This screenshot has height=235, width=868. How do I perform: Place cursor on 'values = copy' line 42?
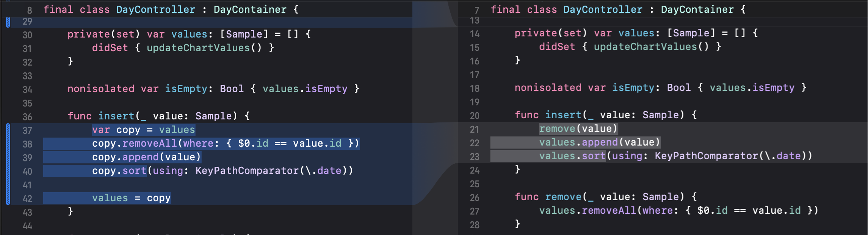click(x=131, y=198)
